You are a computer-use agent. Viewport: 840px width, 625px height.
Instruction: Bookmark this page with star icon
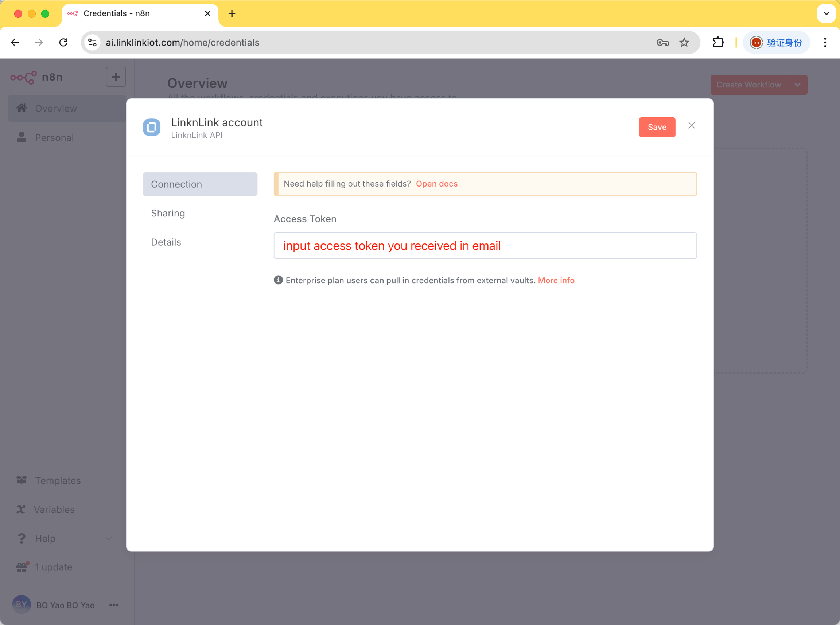coord(684,42)
